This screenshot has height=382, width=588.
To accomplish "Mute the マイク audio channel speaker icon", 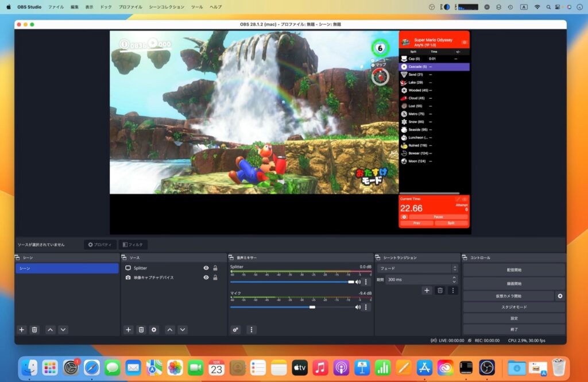I will coord(358,307).
